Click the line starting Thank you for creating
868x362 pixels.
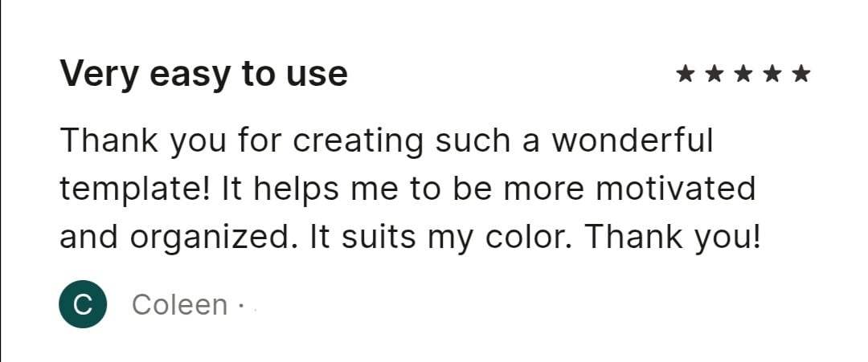(x=387, y=140)
